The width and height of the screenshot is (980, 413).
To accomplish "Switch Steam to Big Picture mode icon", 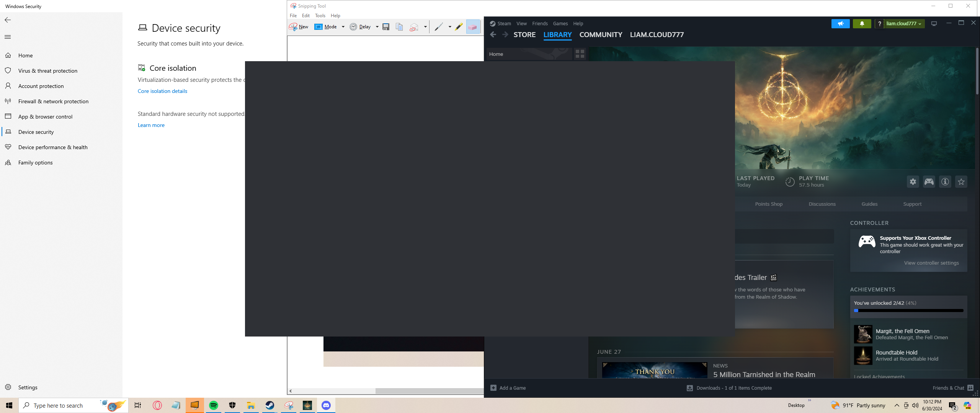I will coord(934,24).
